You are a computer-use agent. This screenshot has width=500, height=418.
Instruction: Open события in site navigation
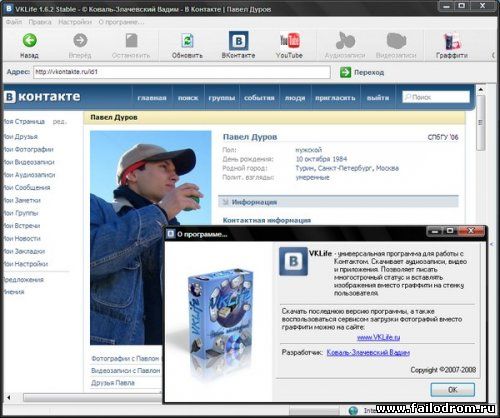click(x=259, y=98)
